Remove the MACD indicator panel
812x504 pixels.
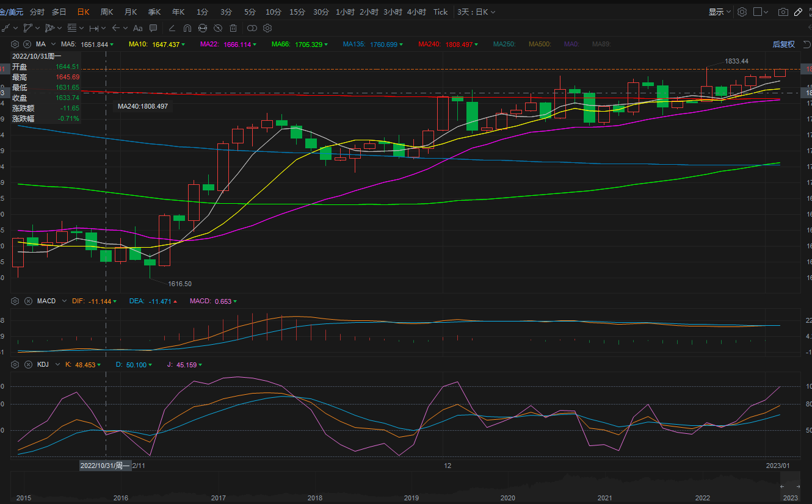(27, 301)
